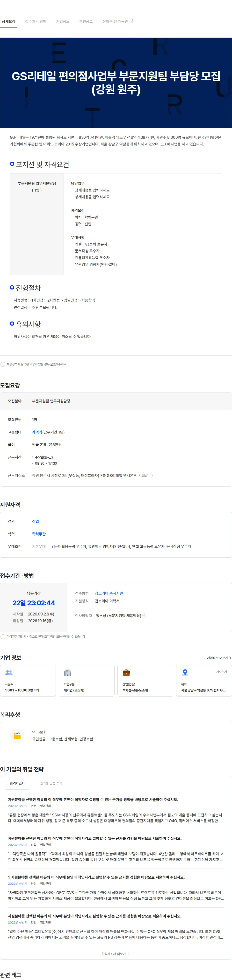The height and width of the screenshot is (980, 232).
Task: Click the 포지션 및 자격요건 heading
Action: [42, 164]
